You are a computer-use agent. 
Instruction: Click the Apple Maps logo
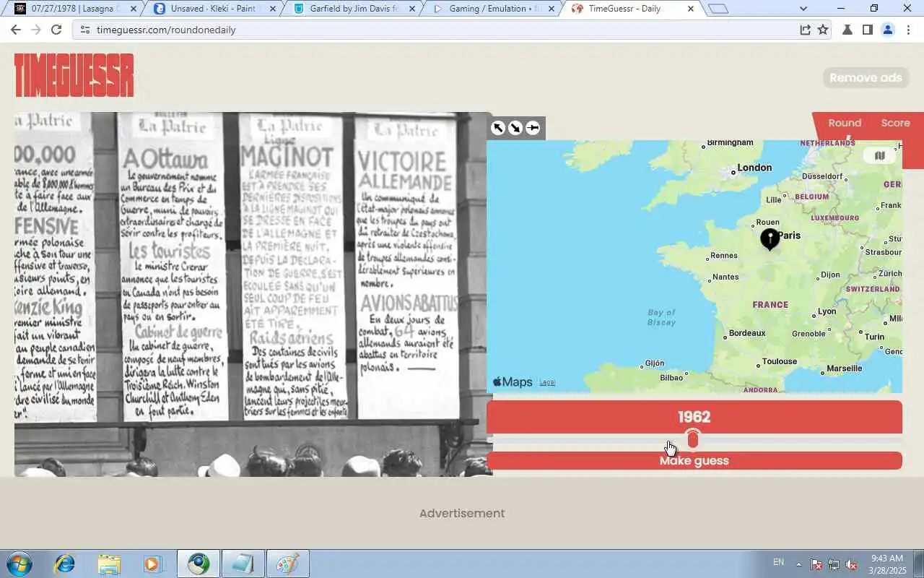(513, 382)
